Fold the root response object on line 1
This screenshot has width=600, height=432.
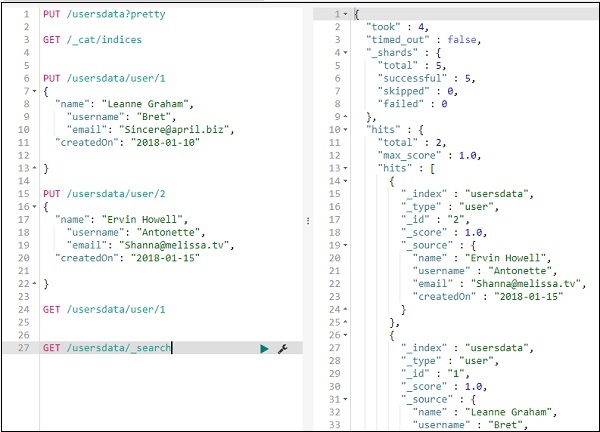pyautogui.click(x=345, y=14)
